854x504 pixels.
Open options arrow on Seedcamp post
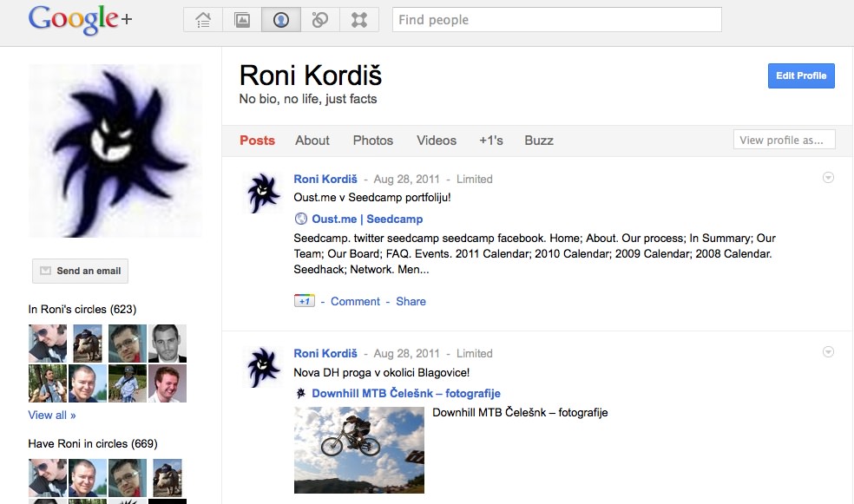click(x=828, y=178)
